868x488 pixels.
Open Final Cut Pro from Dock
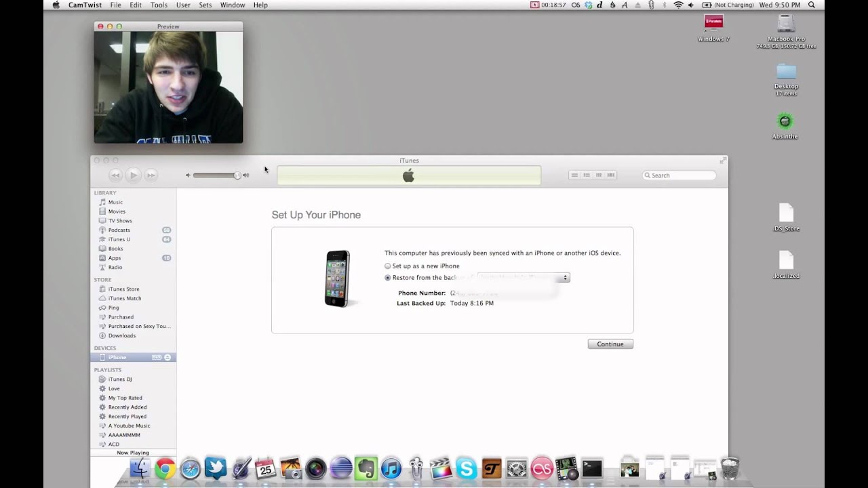(x=441, y=468)
